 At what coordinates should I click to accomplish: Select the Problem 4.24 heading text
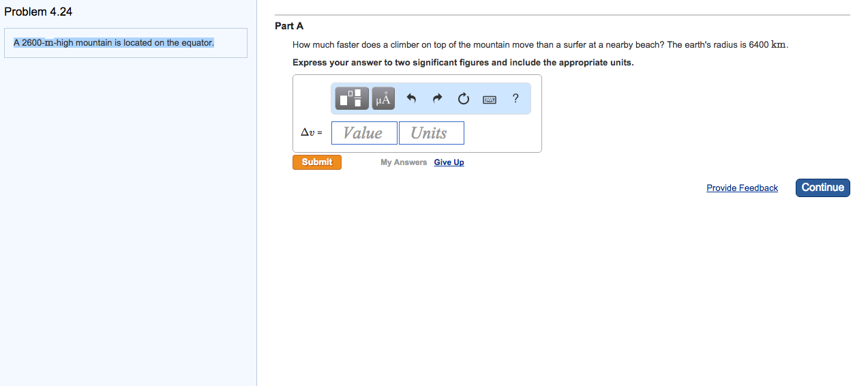coord(38,12)
